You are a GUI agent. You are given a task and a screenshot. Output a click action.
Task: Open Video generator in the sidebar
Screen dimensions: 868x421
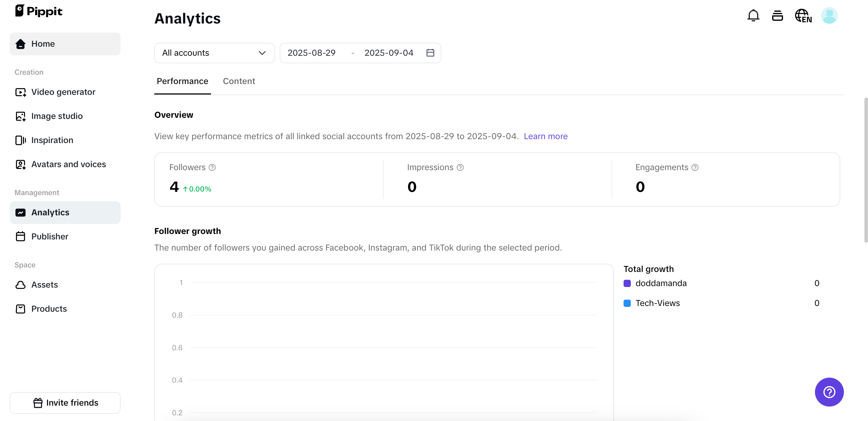pos(63,92)
